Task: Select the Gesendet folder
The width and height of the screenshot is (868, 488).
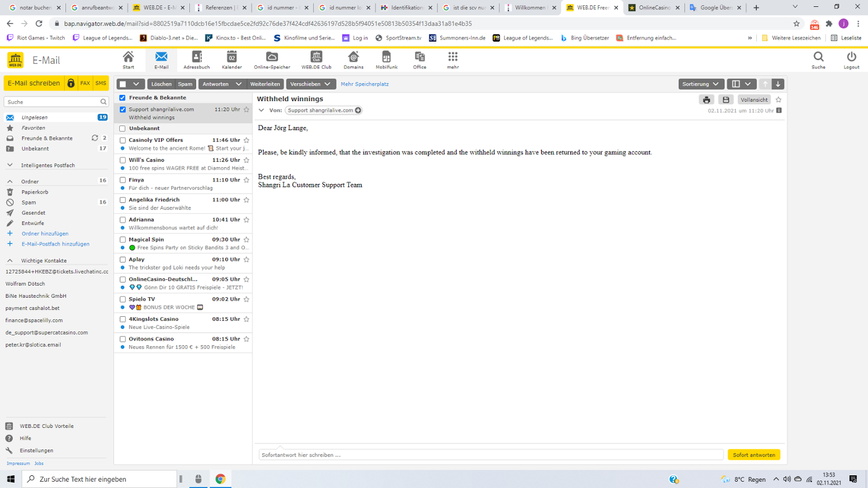Action: 34,213
